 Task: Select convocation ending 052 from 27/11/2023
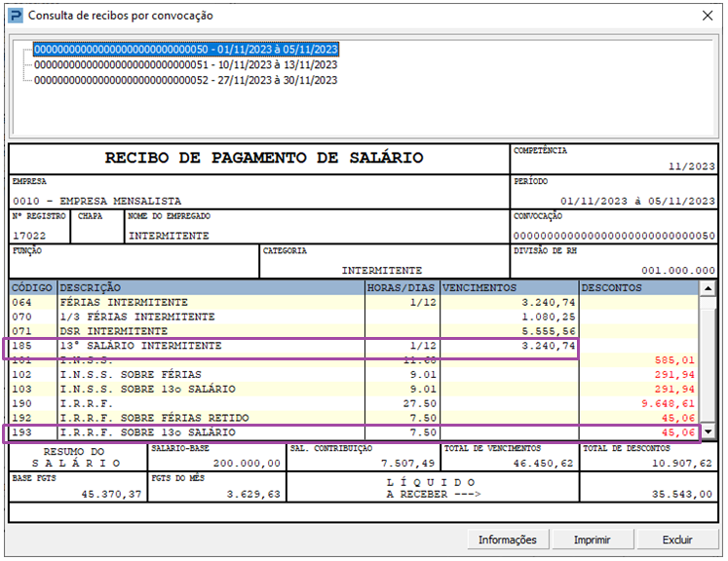186,80
